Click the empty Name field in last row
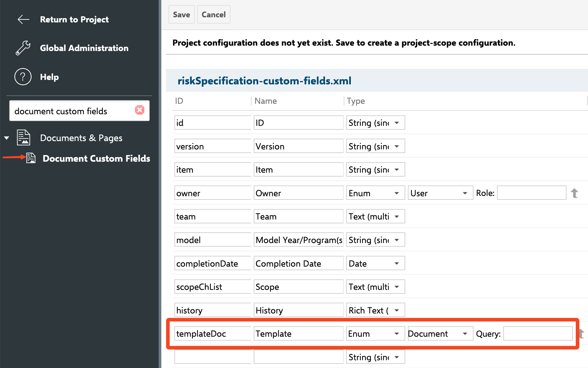 point(298,357)
